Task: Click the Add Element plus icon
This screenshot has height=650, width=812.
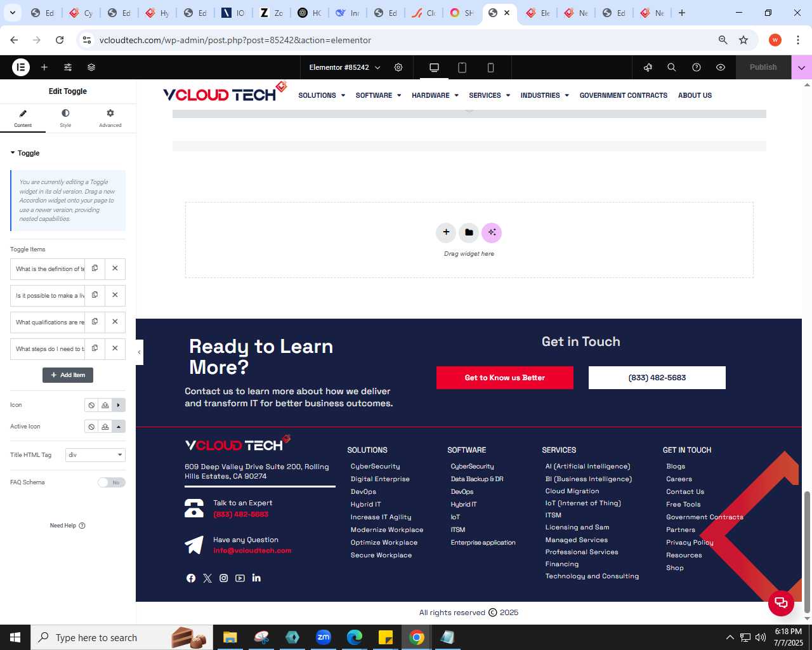Action: click(x=44, y=67)
